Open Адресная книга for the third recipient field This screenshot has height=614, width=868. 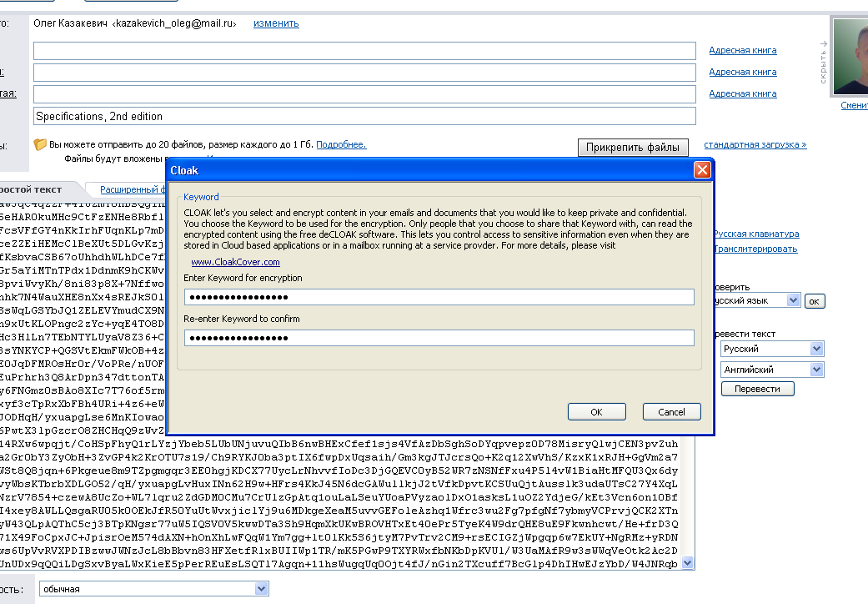pos(742,93)
